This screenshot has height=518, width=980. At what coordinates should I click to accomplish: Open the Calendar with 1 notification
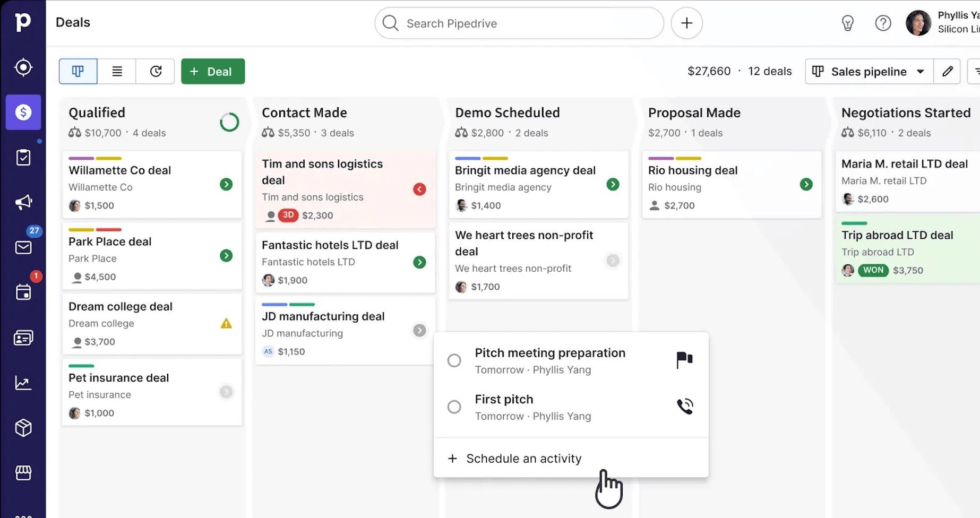coord(23,292)
